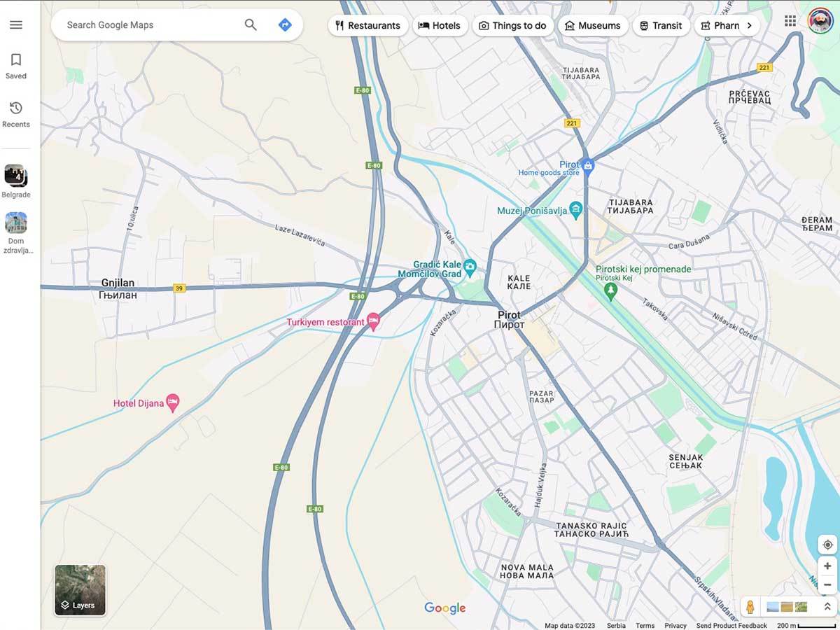Screen dimensions: 840x630
Task: Open the Google apps grid
Action: tap(790, 21)
